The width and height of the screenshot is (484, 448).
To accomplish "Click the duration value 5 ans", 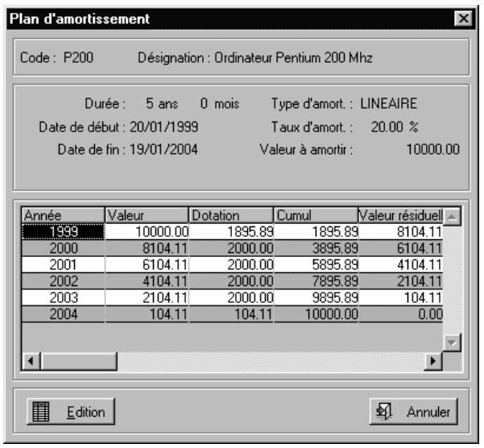I will pos(162,103).
